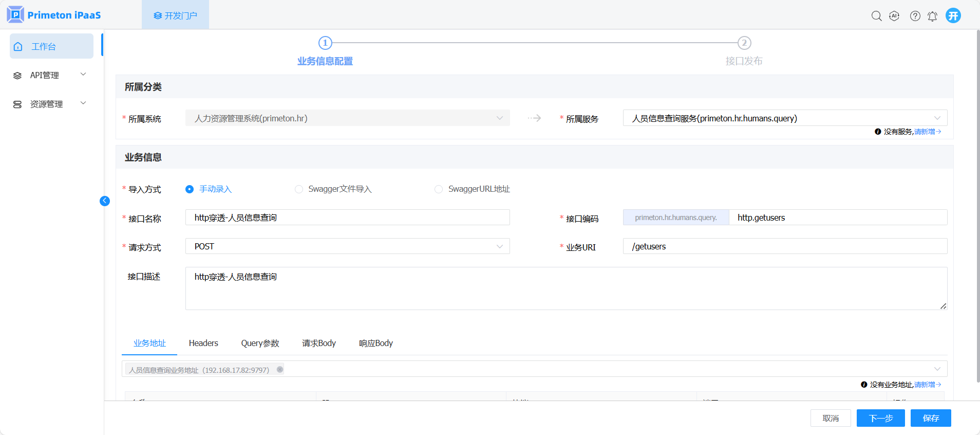Select the Swagger文件导入 radio option
Image resolution: width=980 pixels, height=435 pixels.
[x=299, y=189]
